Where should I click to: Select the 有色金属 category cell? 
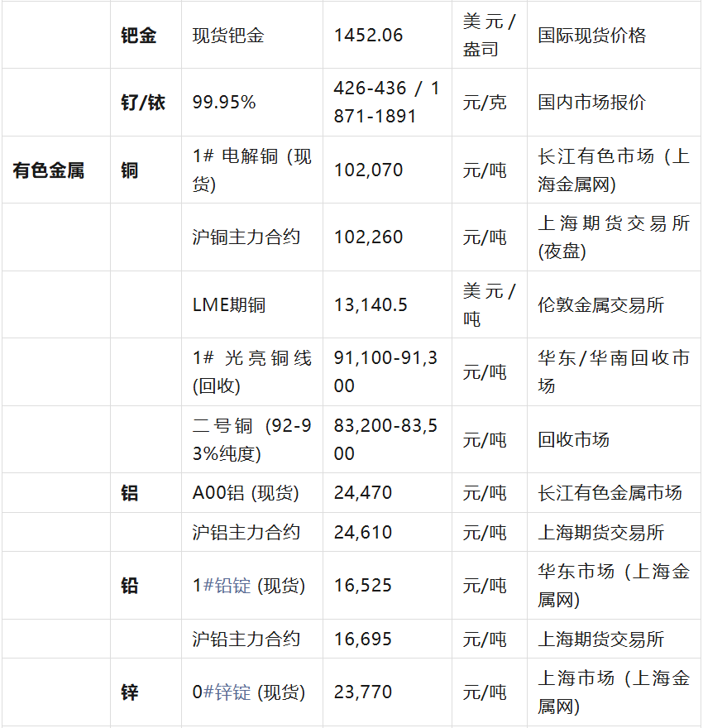(49, 170)
